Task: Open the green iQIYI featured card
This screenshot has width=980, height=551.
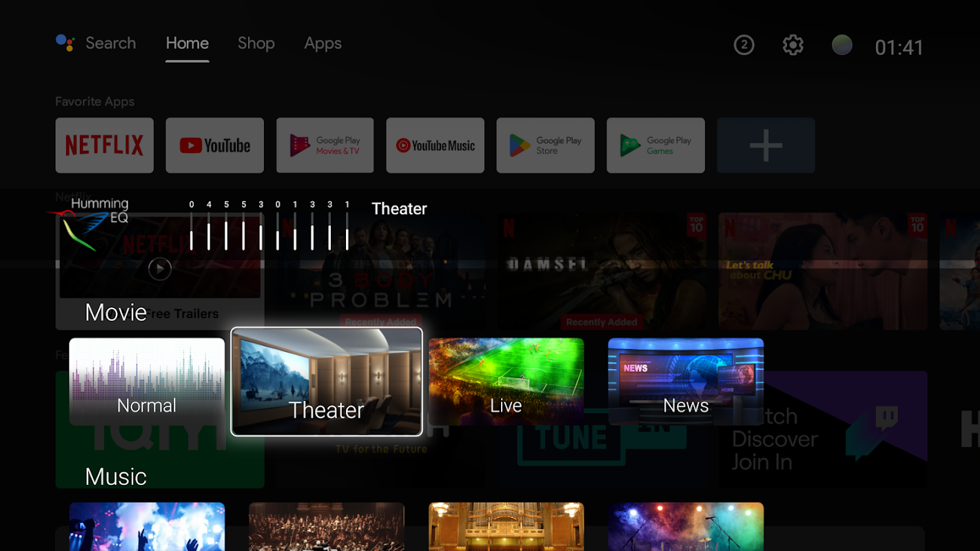Action: tap(160, 430)
